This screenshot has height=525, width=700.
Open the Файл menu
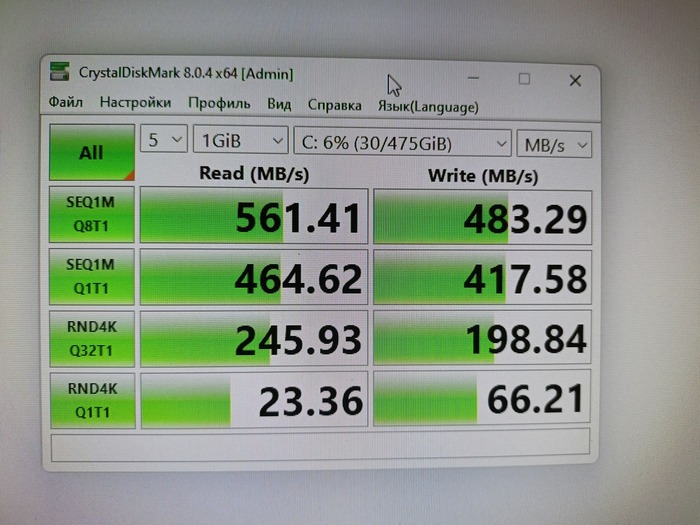tap(66, 102)
